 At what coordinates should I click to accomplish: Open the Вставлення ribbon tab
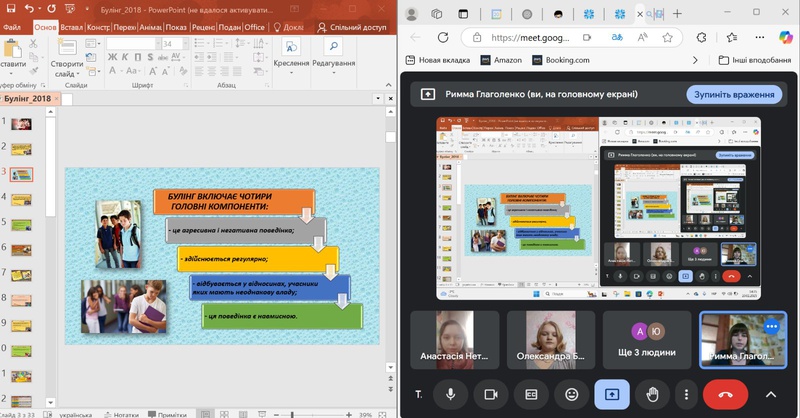71,27
